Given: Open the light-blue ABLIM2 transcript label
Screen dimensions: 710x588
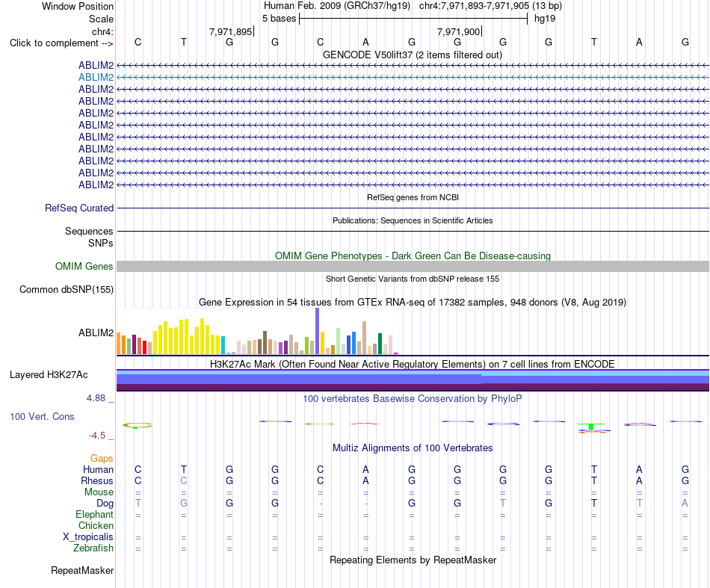Looking at the screenshot, I should [x=96, y=78].
